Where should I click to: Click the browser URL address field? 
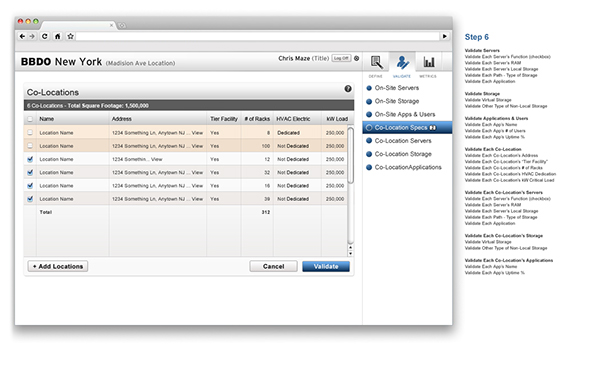pyautogui.click(x=257, y=36)
